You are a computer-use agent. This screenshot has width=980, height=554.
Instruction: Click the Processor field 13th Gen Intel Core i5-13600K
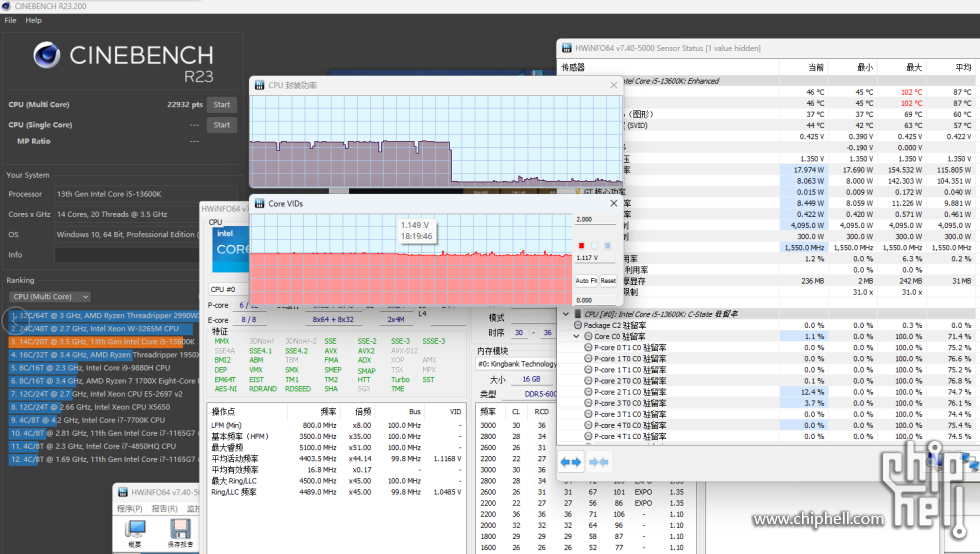(146, 194)
